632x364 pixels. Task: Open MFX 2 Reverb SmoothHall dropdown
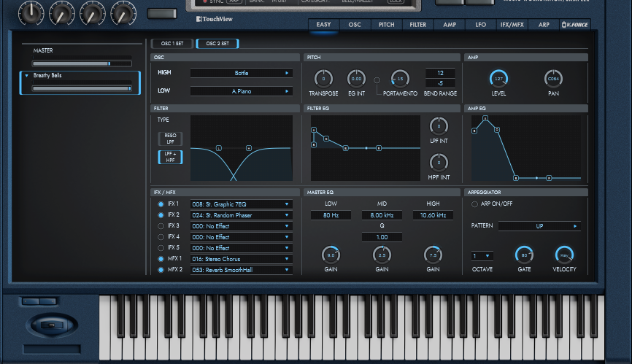(241, 270)
